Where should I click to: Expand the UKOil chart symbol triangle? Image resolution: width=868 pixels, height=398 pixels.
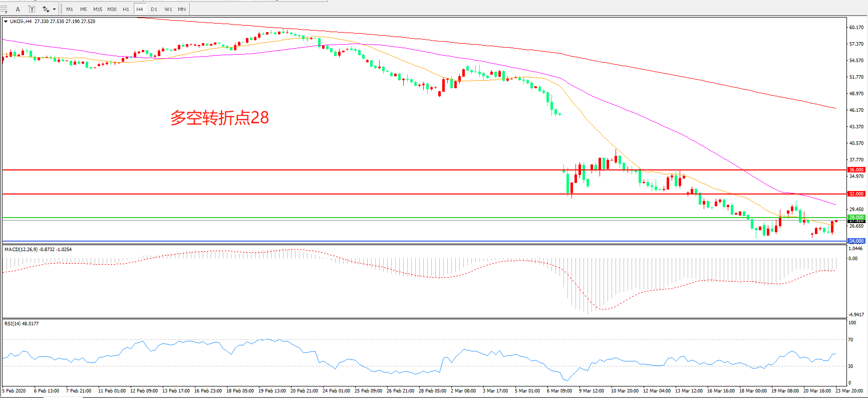tap(6, 22)
